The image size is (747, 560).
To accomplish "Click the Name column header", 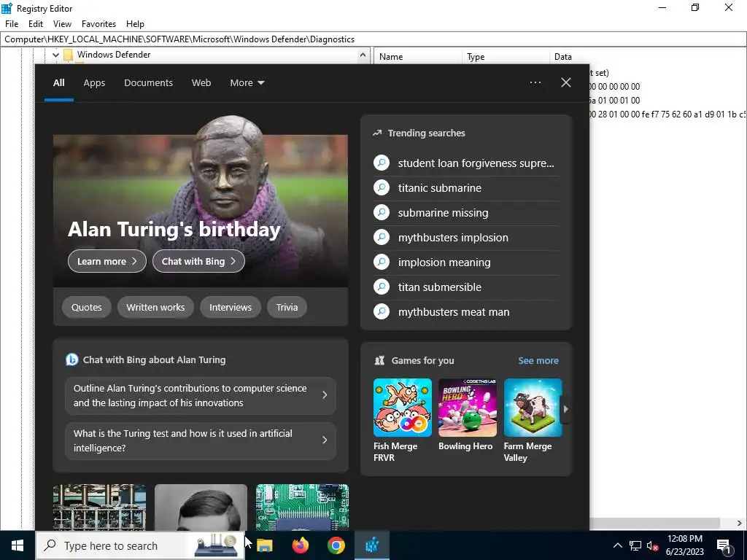I will [418, 57].
